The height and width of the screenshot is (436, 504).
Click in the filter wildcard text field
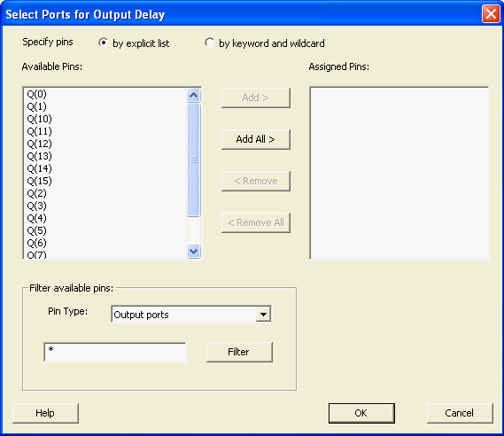(x=115, y=352)
